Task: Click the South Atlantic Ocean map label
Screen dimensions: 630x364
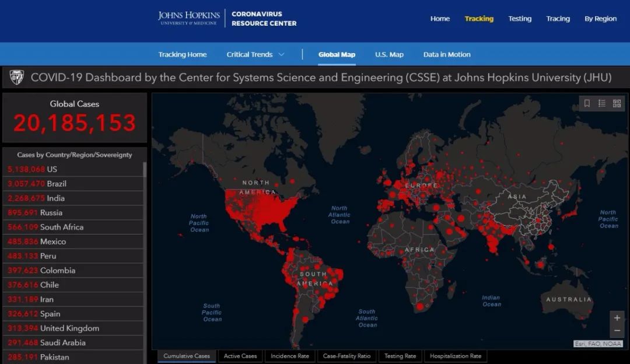Action: [x=367, y=318]
